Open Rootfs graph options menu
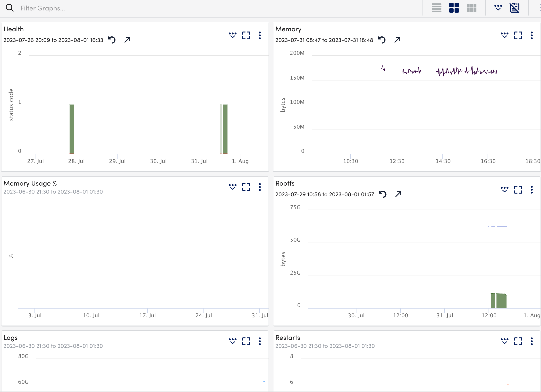541x392 pixels. click(532, 190)
